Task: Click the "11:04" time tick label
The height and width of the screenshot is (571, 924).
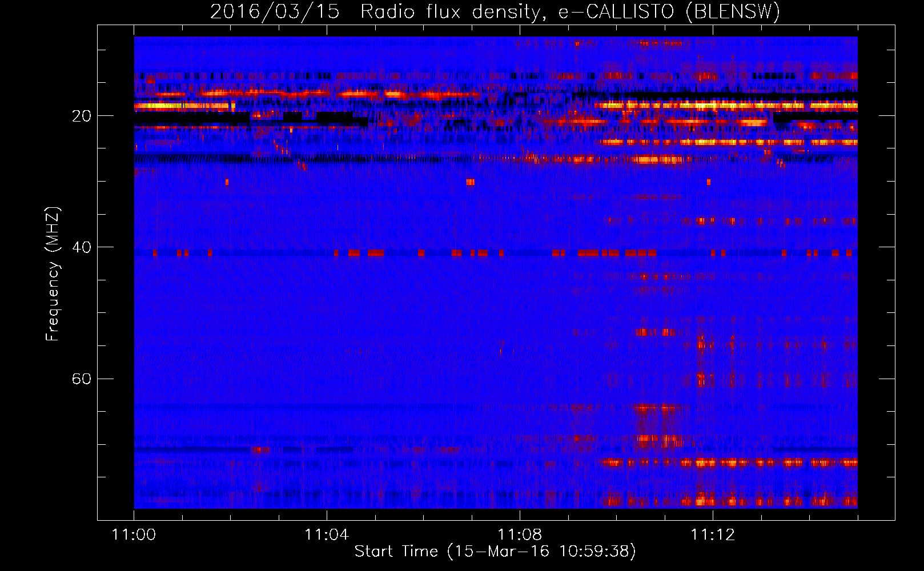Action: coord(327,535)
